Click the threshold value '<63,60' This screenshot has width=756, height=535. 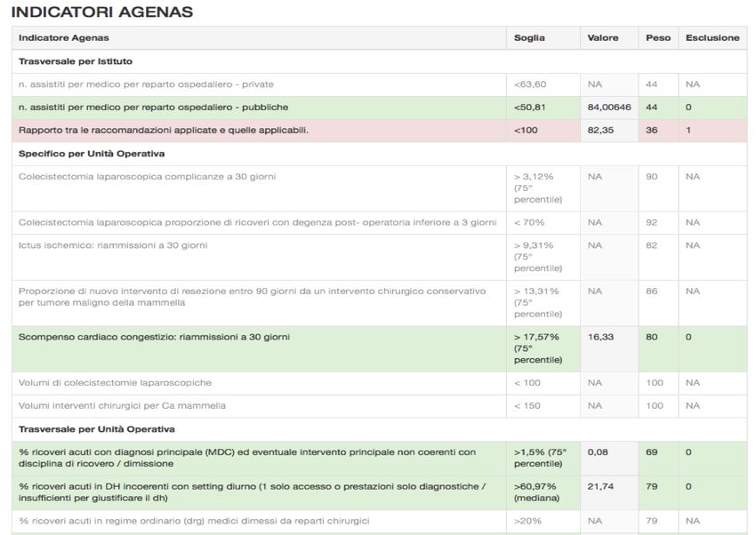click(x=530, y=84)
